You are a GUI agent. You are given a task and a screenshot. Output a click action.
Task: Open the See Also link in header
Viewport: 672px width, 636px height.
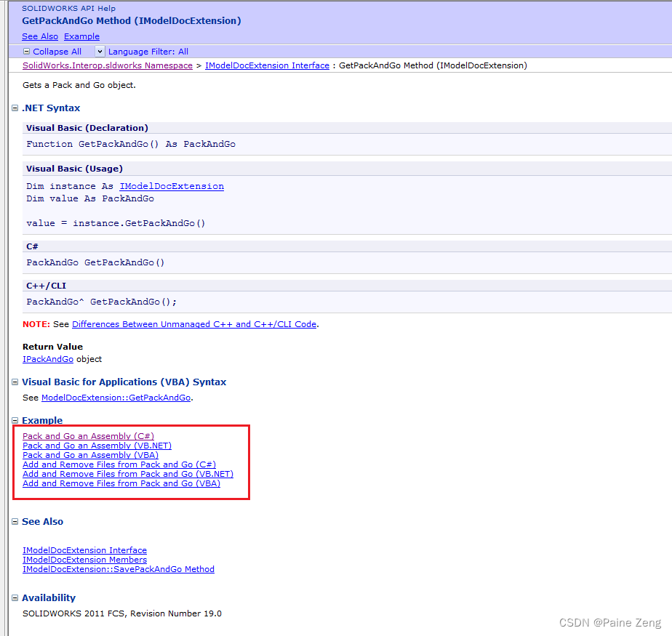coord(40,36)
